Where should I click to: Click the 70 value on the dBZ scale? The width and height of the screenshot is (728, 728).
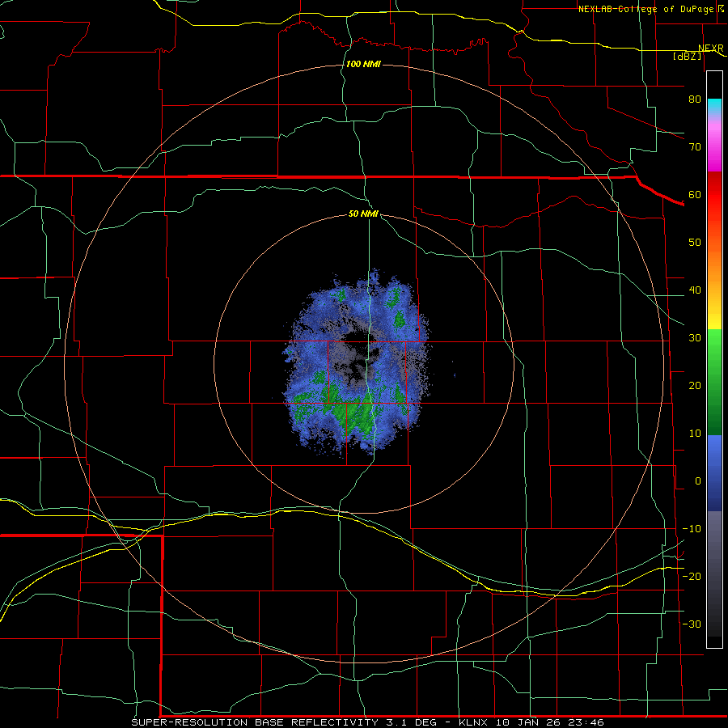695,147
